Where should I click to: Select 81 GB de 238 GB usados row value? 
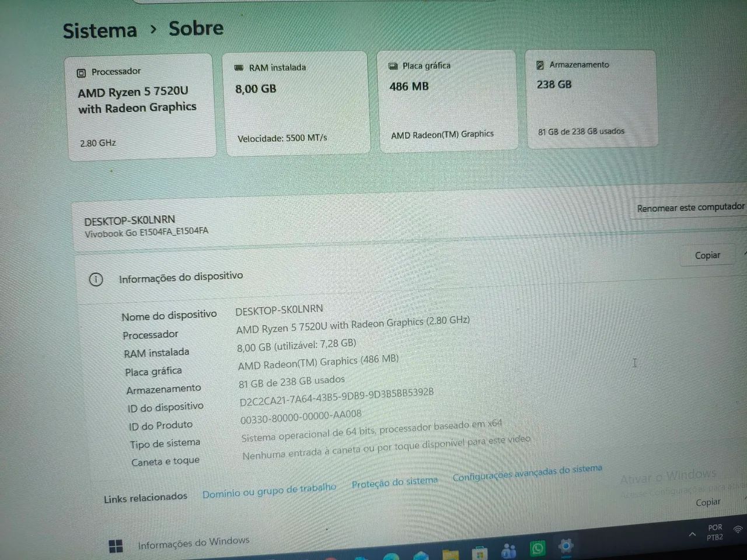click(x=292, y=381)
